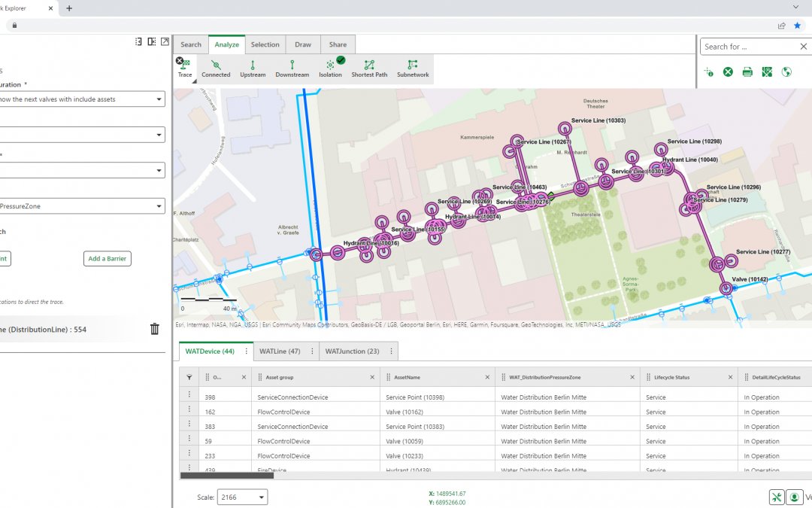This screenshot has width=812, height=508.
Task: Click the Hydrant Line (10016) map label
Action: (x=371, y=243)
